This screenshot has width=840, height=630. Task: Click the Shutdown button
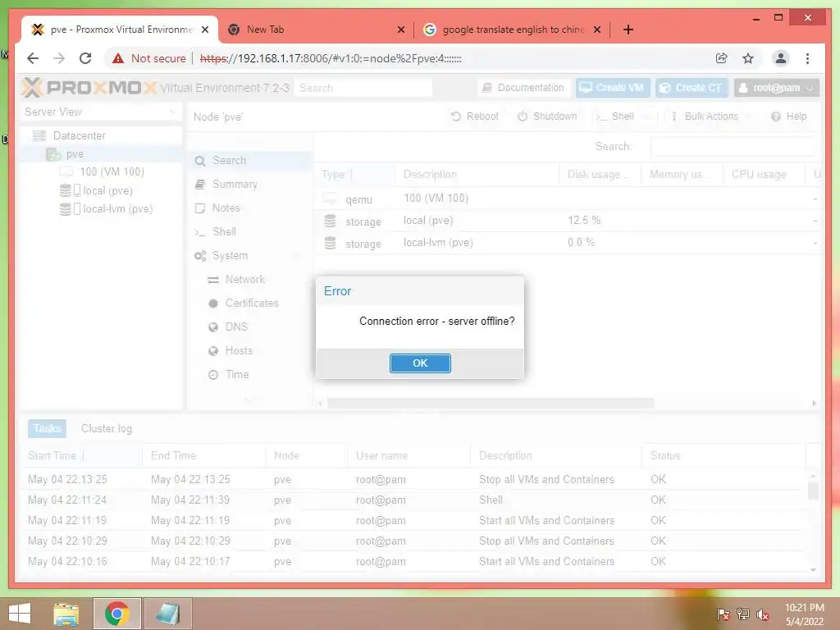[x=547, y=116]
